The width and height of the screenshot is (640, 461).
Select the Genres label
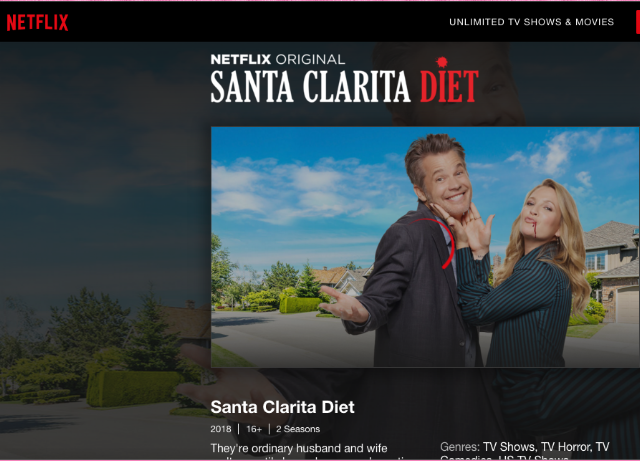click(x=460, y=447)
